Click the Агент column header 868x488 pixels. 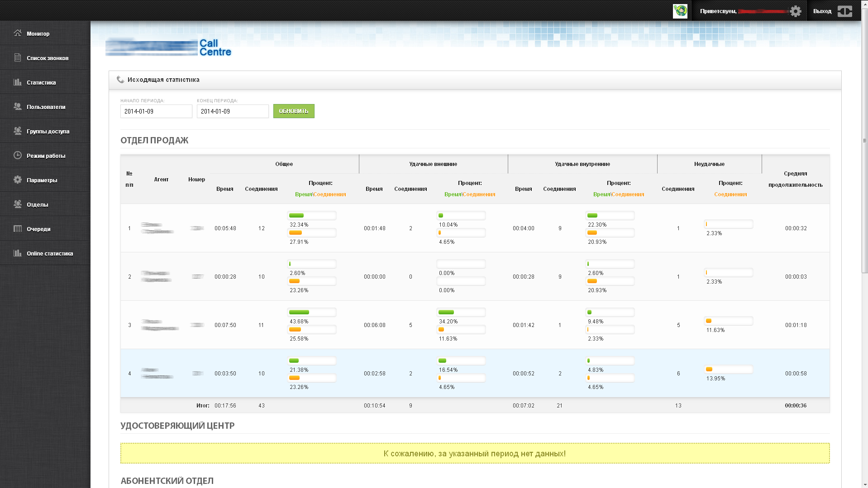click(161, 180)
